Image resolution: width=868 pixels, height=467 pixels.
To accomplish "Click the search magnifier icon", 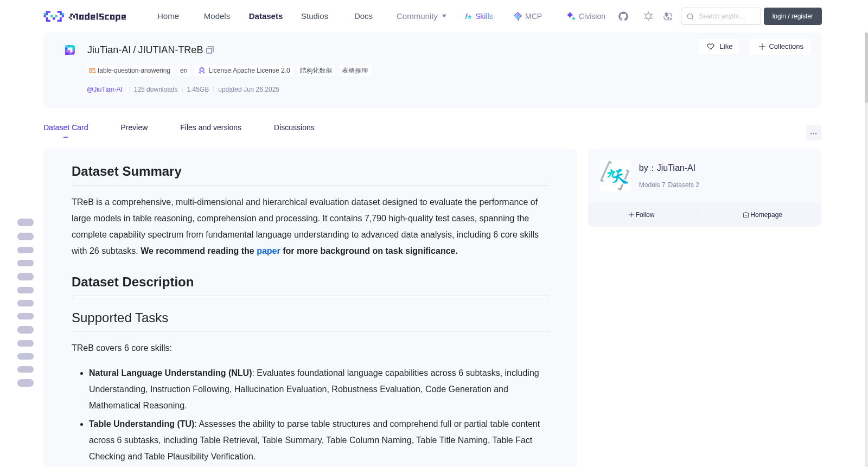I will pyautogui.click(x=690, y=16).
